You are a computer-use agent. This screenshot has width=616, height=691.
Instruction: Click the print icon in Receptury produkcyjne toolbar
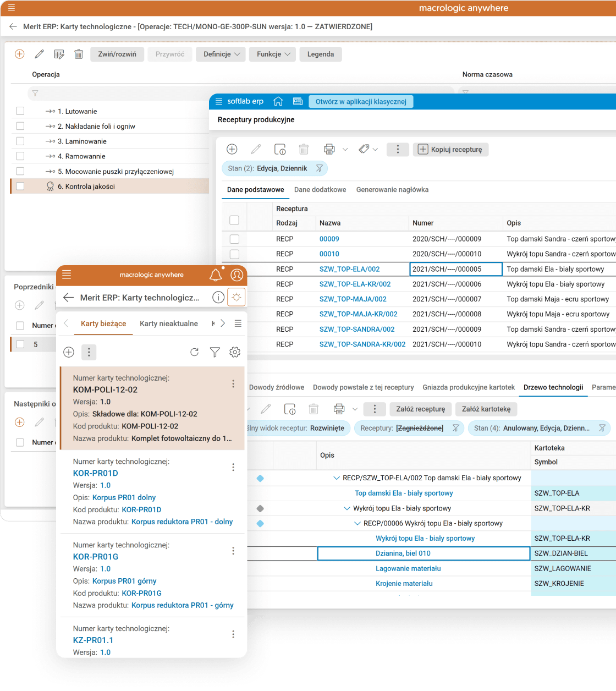coord(329,149)
